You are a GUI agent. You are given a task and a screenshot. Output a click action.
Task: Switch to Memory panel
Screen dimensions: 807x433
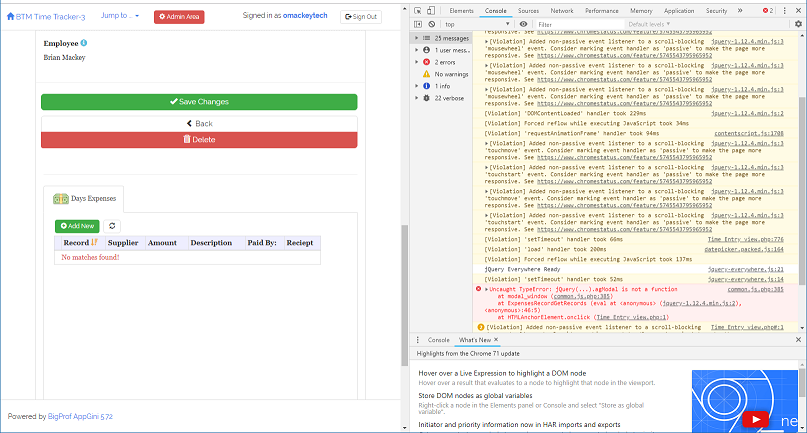tap(641, 10)
